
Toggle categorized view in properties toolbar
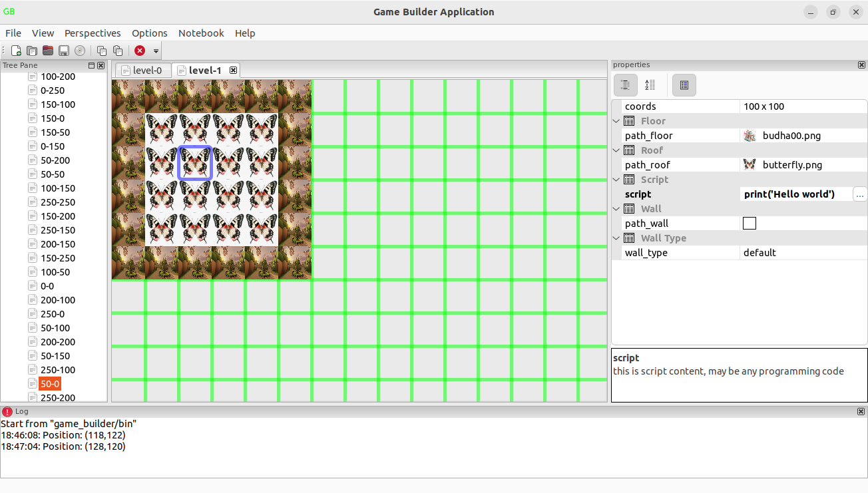click(x=625, y=84)
